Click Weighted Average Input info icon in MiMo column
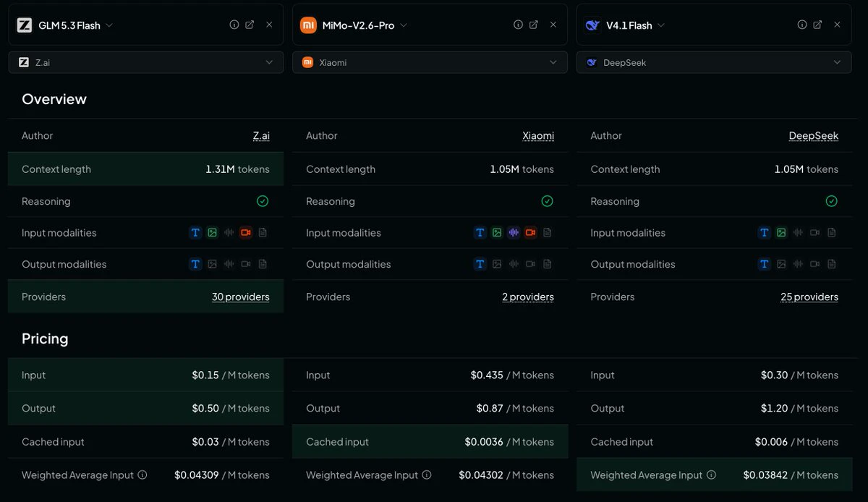Screen dimensions: 868x502 coord(427,475)
